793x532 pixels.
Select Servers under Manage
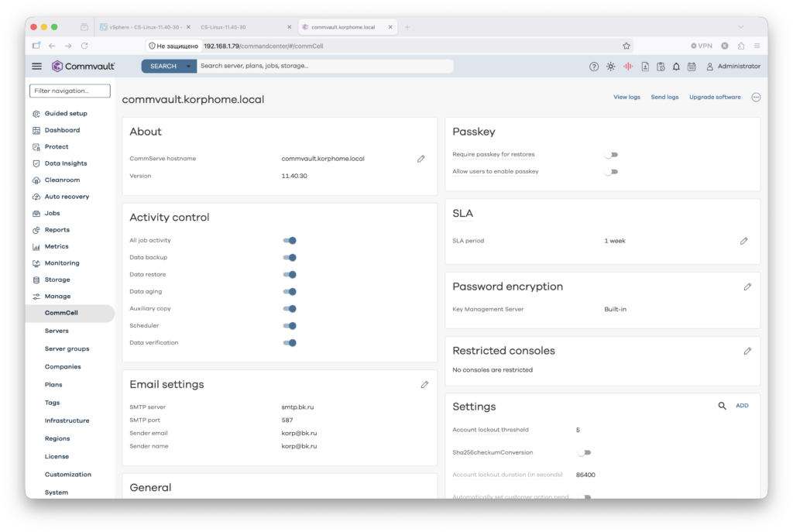[56, 331]
